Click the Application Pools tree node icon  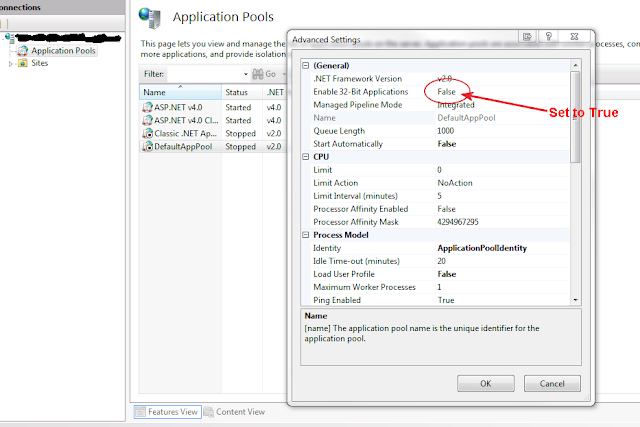[23, 51]
